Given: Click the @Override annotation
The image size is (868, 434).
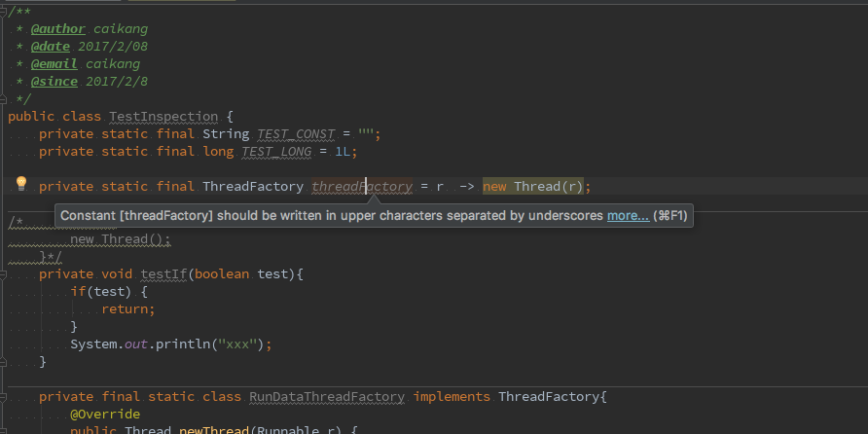Looking at the screenshot, I should click(x=104, y=414).
